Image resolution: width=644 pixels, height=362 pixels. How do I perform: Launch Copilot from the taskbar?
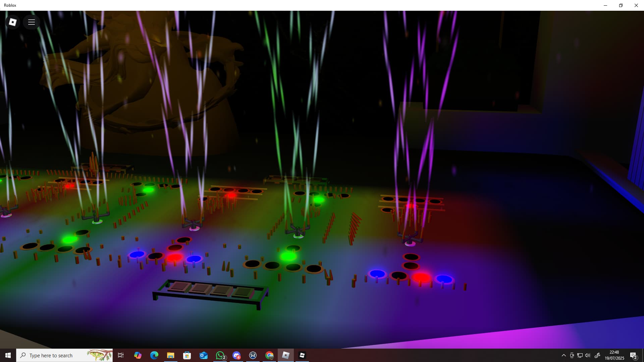tap(138, 355)
